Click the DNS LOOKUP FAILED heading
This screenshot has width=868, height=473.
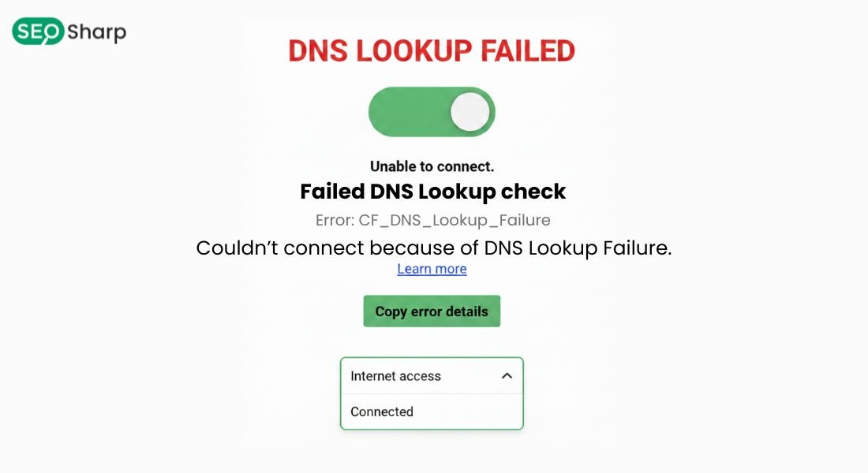[x=432, y=50]
